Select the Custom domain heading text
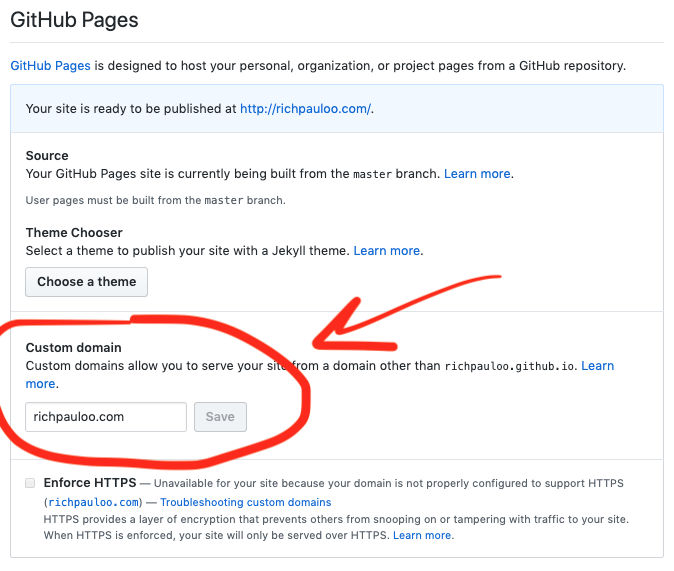 (x=74, y=347)
